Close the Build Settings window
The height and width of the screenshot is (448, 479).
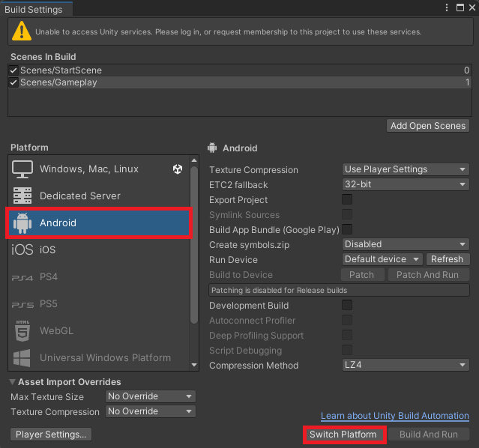coord(472,7)
